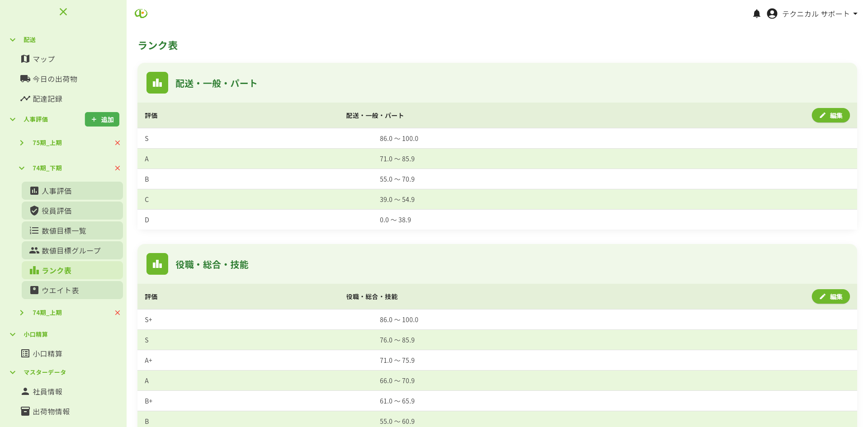Open notifications via bell icon
The width and height of the screenshot is (868, 427).
pos(757,14)
